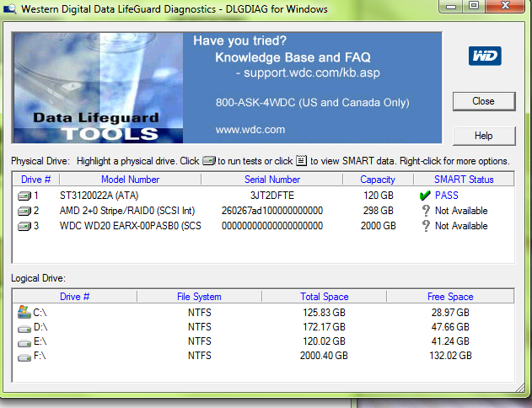Screen dimensions: 532x408
Task: Click drive 2 disk icon
Action: pyautogui.click(x=24, y=211)
